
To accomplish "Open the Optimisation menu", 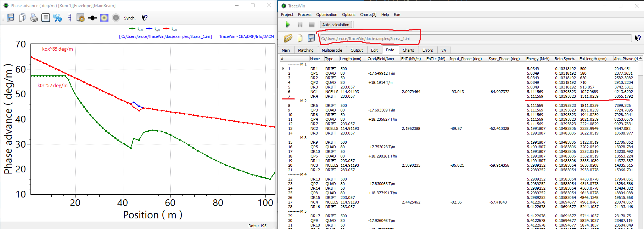I will tap(326, 15).
